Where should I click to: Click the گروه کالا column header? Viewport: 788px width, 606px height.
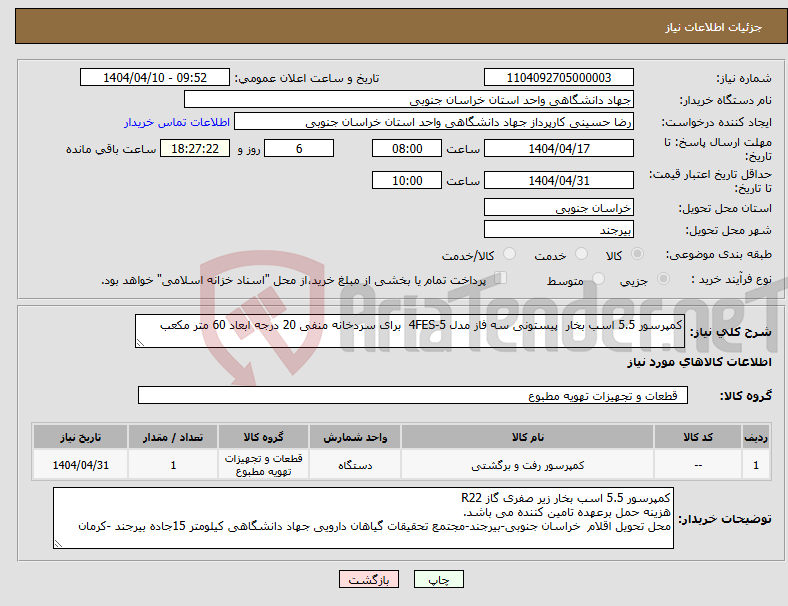(263, 437)
